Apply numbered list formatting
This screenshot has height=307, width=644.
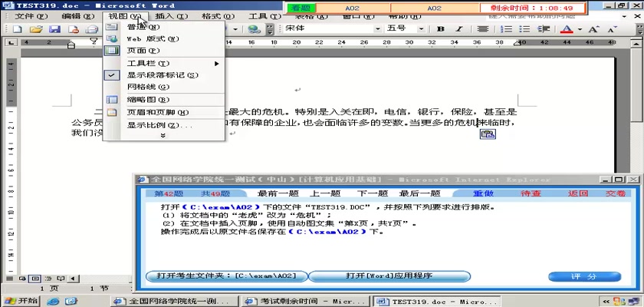(508, 29)
